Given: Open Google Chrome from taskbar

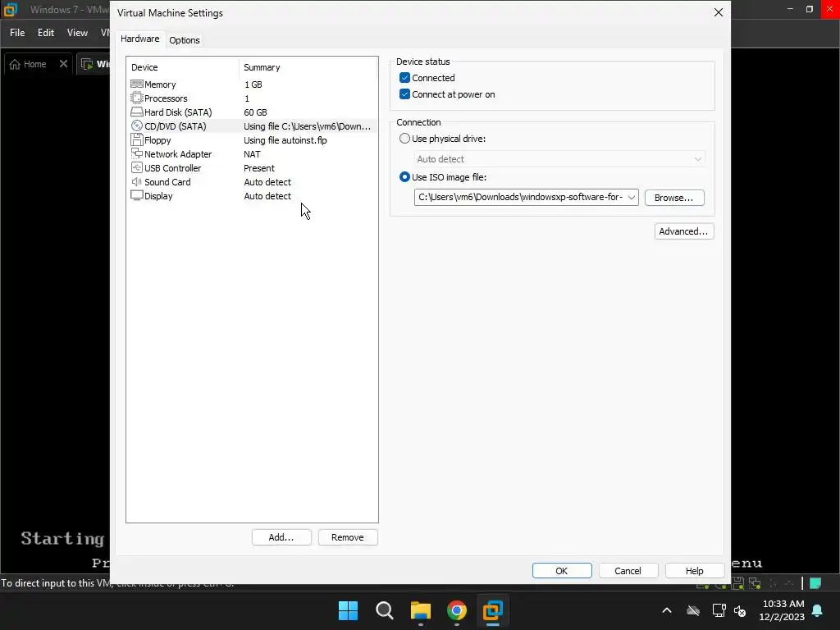Looking at the screenshot, I should (x=456, y=610).
